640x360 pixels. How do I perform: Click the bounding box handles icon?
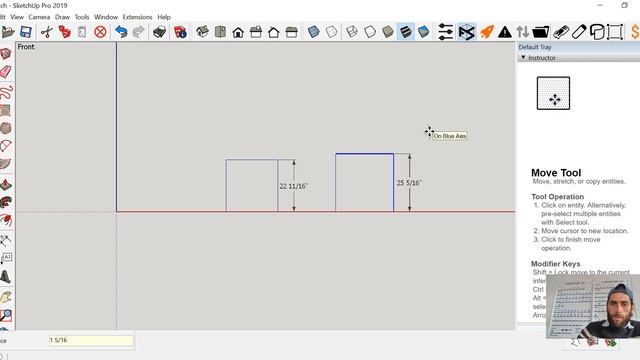pyautogui.click(x=615, y=32)
